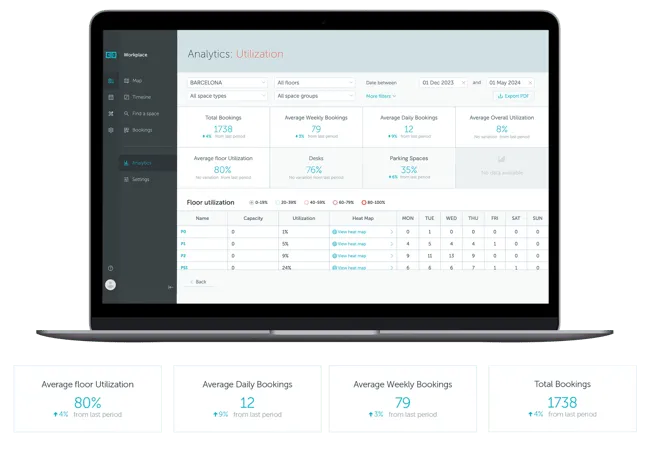
Task: Click the Average Daily Bookings card in dashboard
Action: pos(409,127)
